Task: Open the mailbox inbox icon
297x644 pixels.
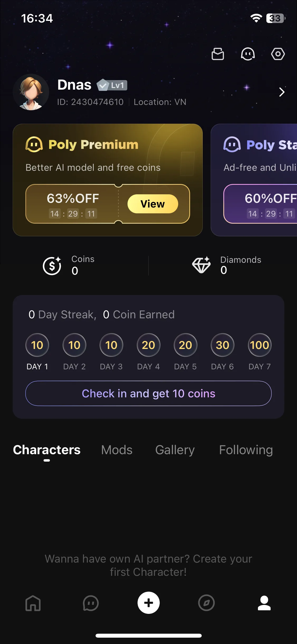Action: [x=218, y=54]
